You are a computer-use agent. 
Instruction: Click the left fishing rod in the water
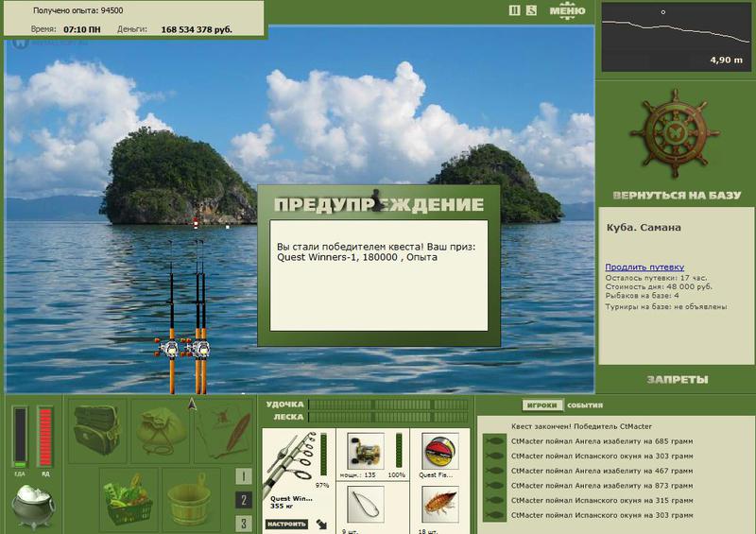pyautogui.click(x=171, y=318)
